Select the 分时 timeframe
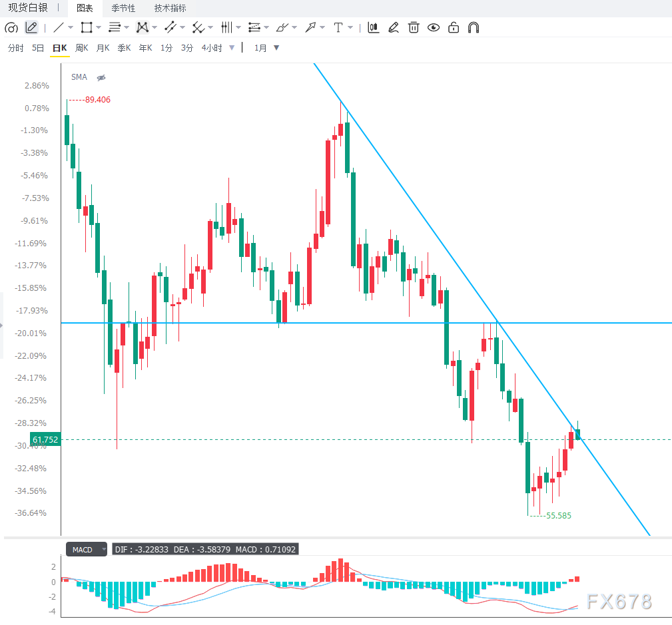Screen dimensions: 672x625 point(16,48)
